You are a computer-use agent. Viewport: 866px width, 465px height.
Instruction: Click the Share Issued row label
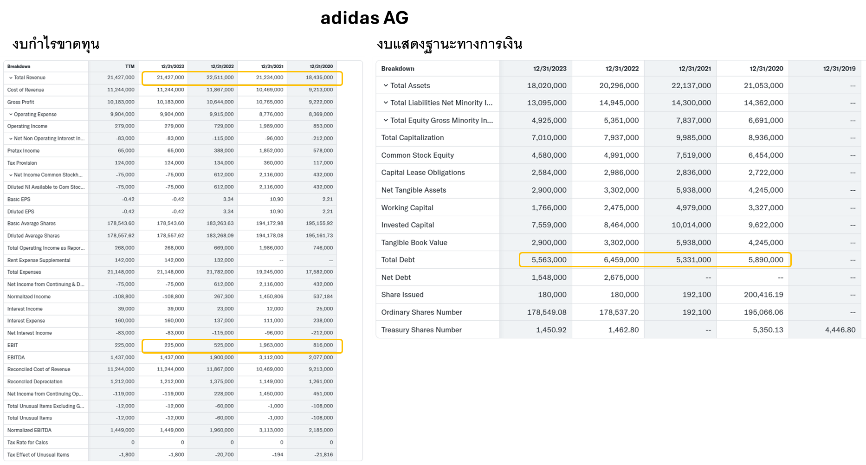(402, 294)
